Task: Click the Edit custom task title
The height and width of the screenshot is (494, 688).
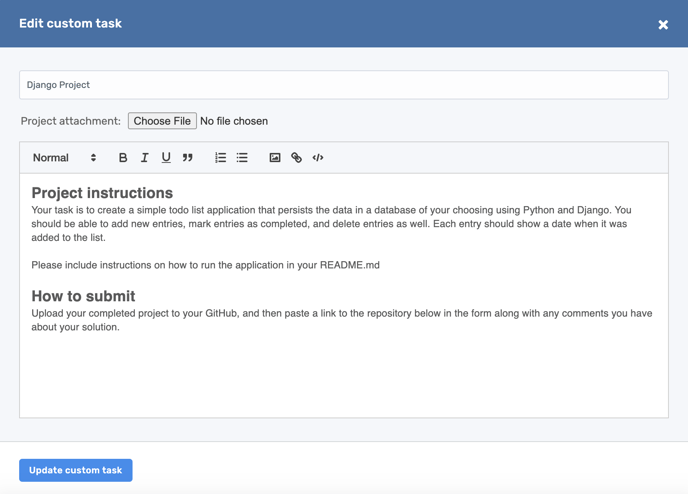Action: 70,23
